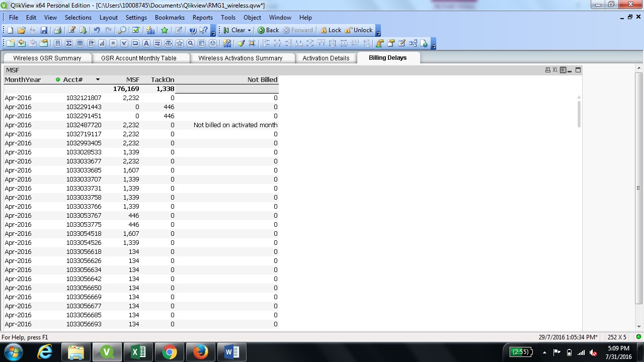644x362 pixels.
Task: Open Current Selections checkmark icon
Action: coord(136,30)
